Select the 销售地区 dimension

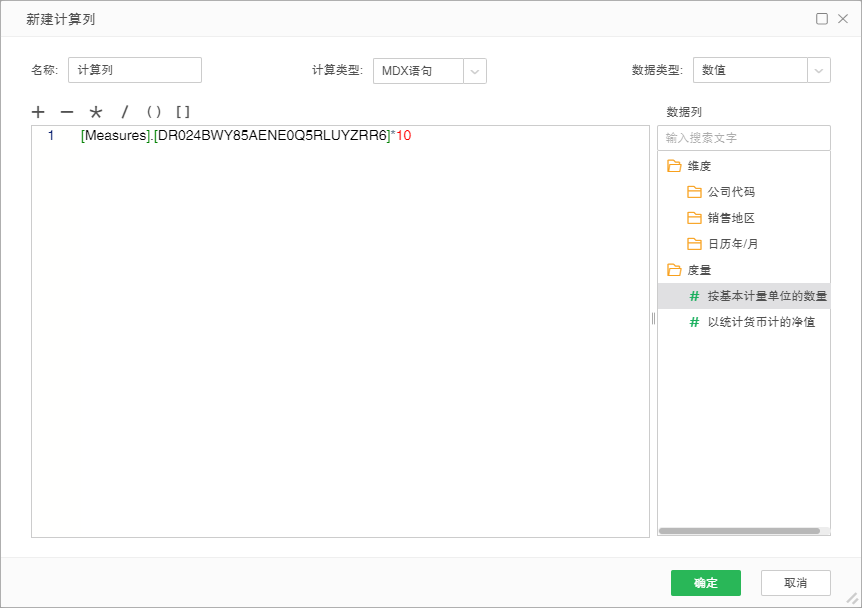click(730, 218)
